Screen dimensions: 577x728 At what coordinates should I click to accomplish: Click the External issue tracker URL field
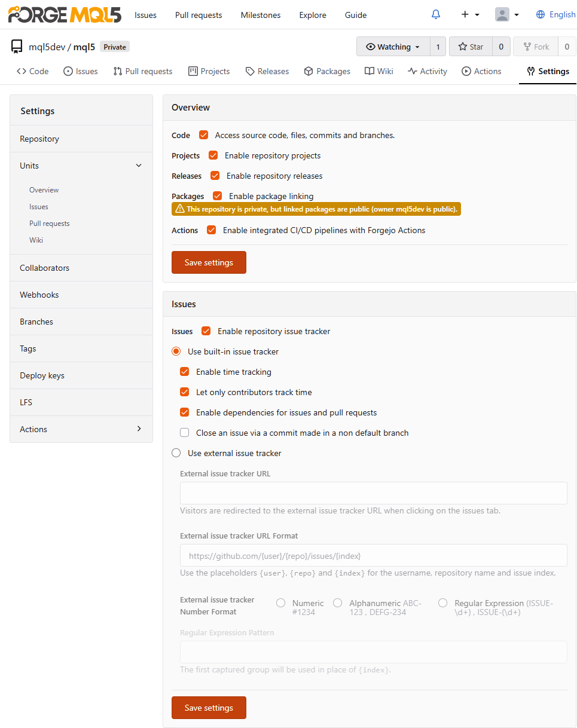tap(374, 493)
